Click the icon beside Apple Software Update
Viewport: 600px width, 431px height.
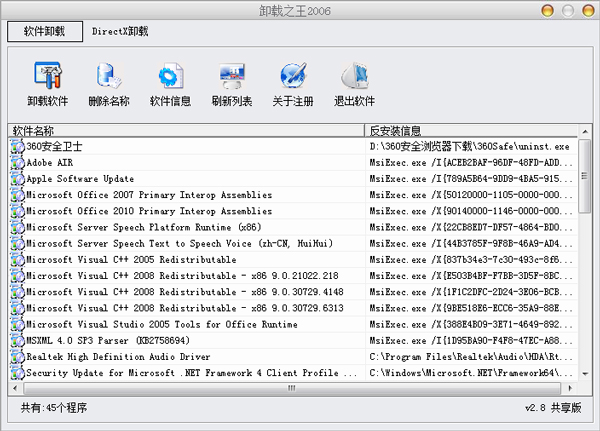click(18, 179)
